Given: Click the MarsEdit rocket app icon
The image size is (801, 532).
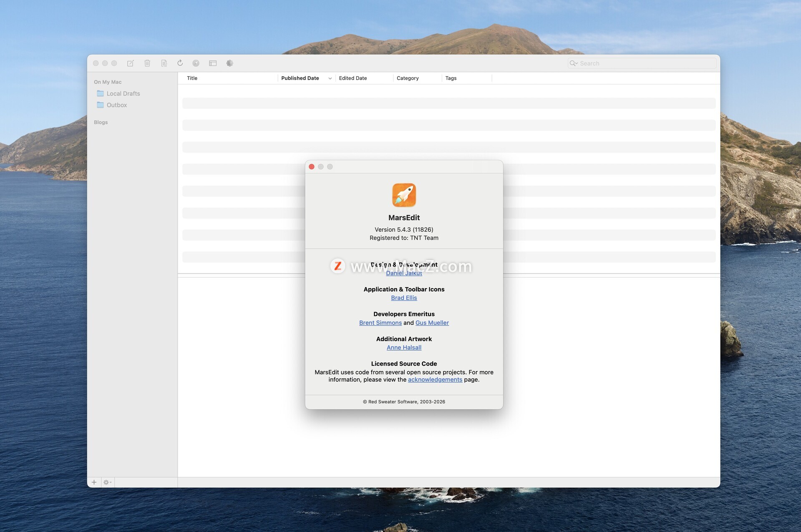Looking at the screenshot, I should [x=404, y=195].
